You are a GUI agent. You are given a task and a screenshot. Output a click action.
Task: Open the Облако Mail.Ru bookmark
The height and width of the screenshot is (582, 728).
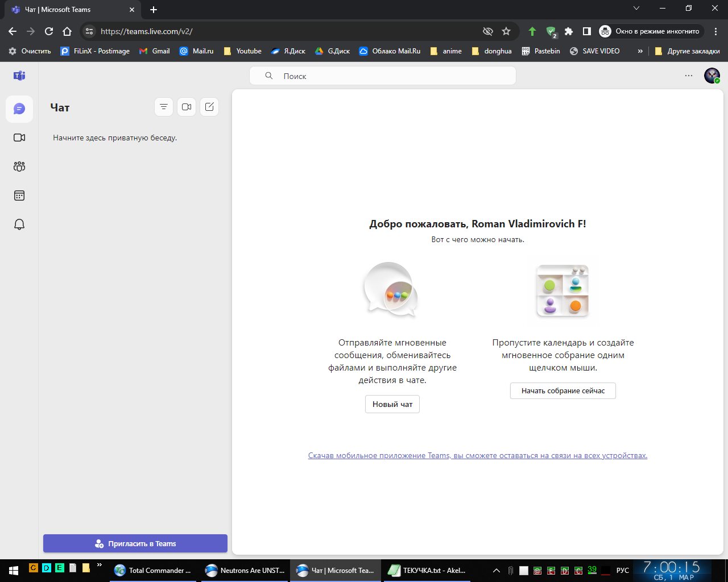click(390, 51)
